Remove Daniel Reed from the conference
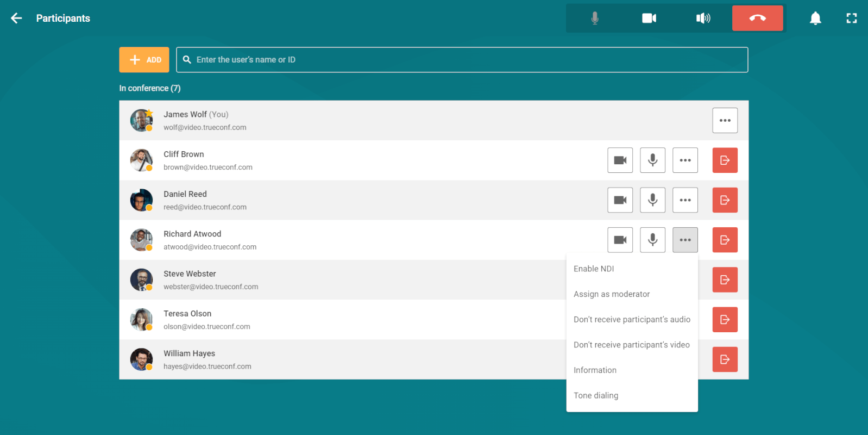868x435 pixels. 725,200
